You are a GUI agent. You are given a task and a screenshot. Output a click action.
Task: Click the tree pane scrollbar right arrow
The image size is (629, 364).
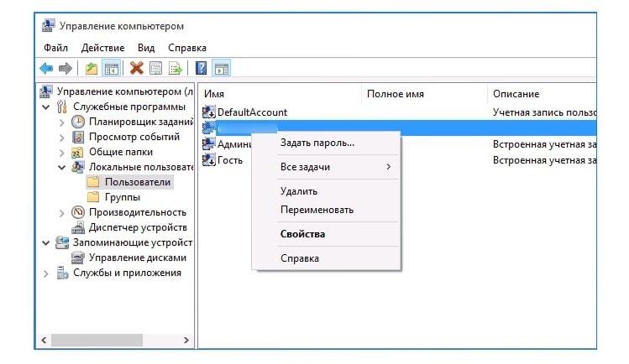(186, 340)
